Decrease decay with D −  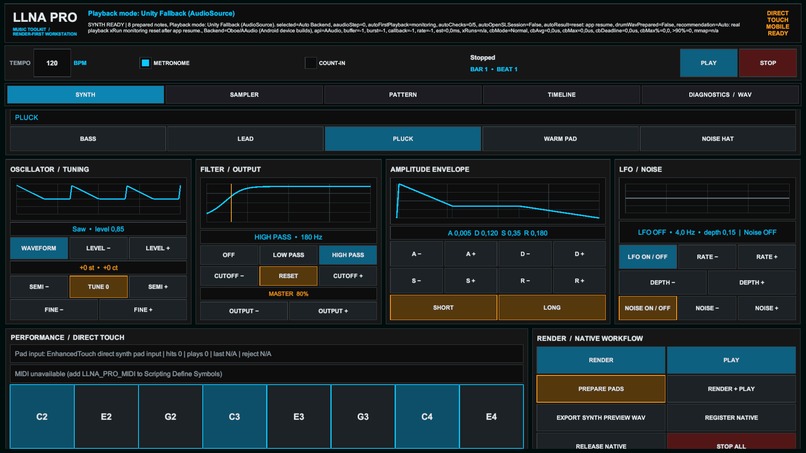(x=525, y=254)
